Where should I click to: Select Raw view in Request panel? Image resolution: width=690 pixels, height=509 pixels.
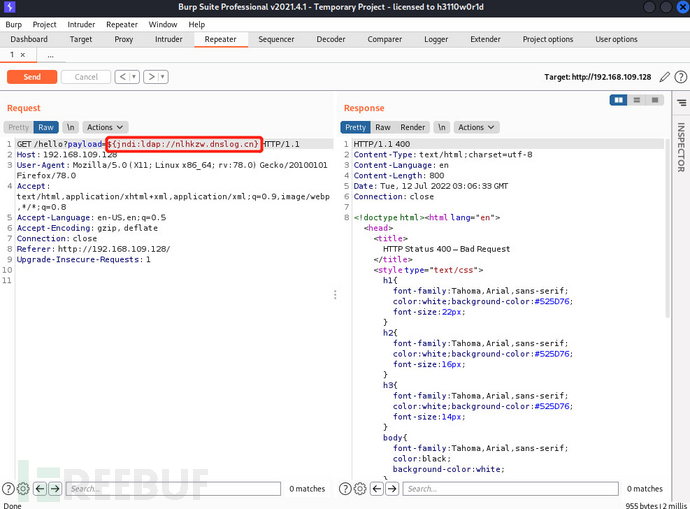pos(46,127)
